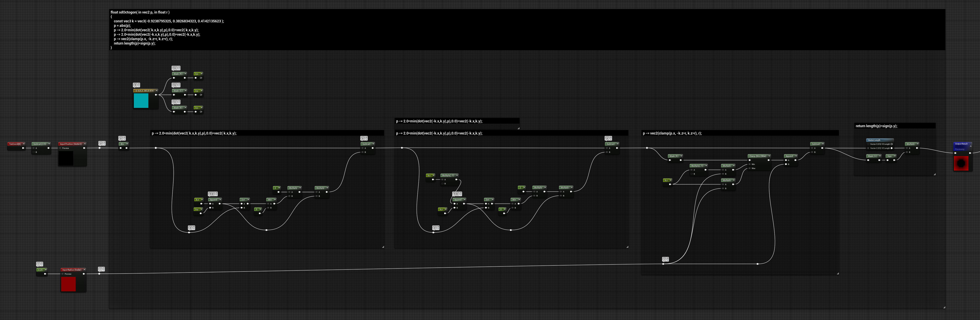This screenshot has width=980, height=320.
Task: Click the input pin of the Output Result node
Action: pyautogui.click(x=955, y=153)
